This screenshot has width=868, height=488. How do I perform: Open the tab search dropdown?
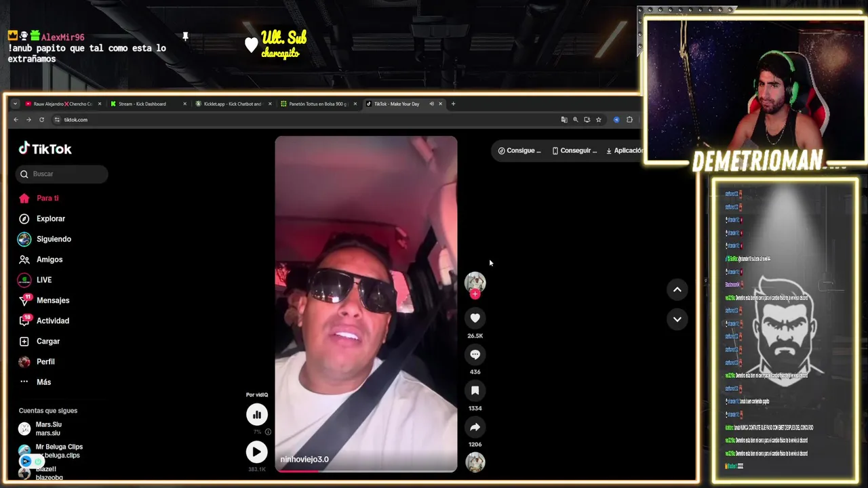[x=15, y=104]
